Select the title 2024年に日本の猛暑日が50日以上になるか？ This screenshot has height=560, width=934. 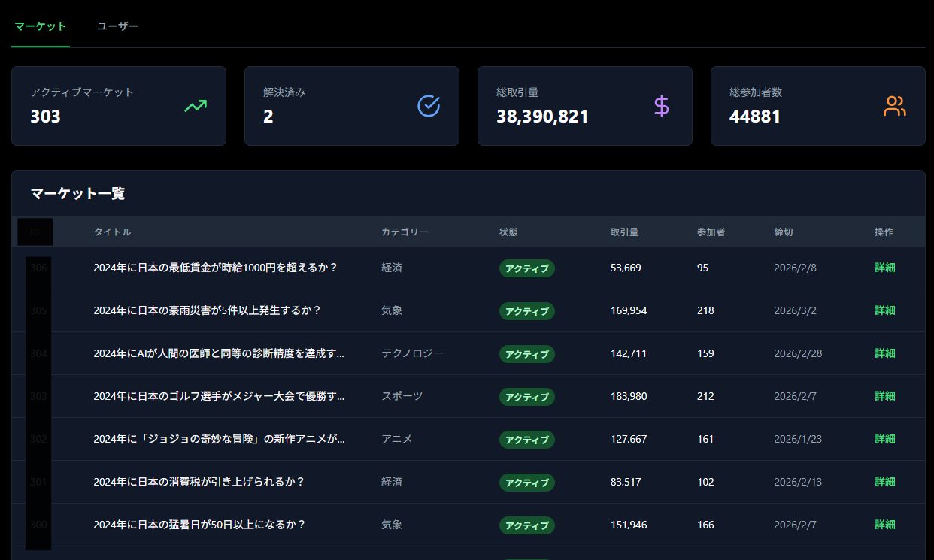(x=200, y=525)
